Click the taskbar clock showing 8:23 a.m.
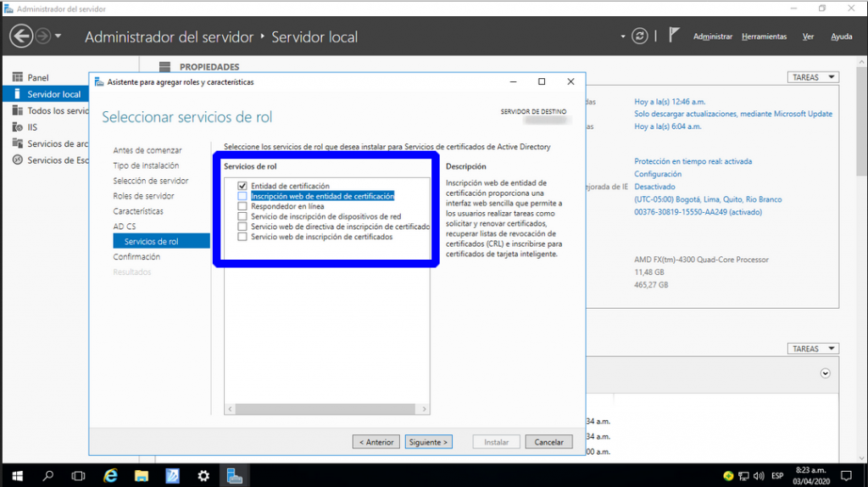868x487 pixels. 811,476
